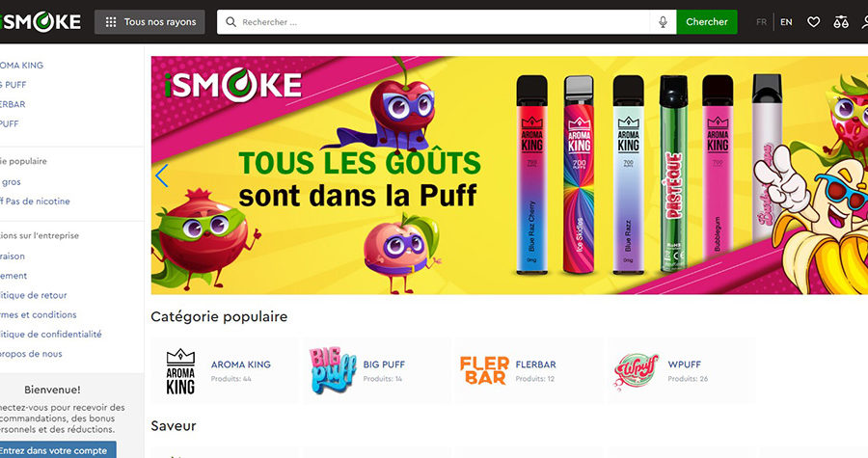This screenshot has width=868, height=458.
Task: Click the Flerbar brand logo
Action: [484, 370]
